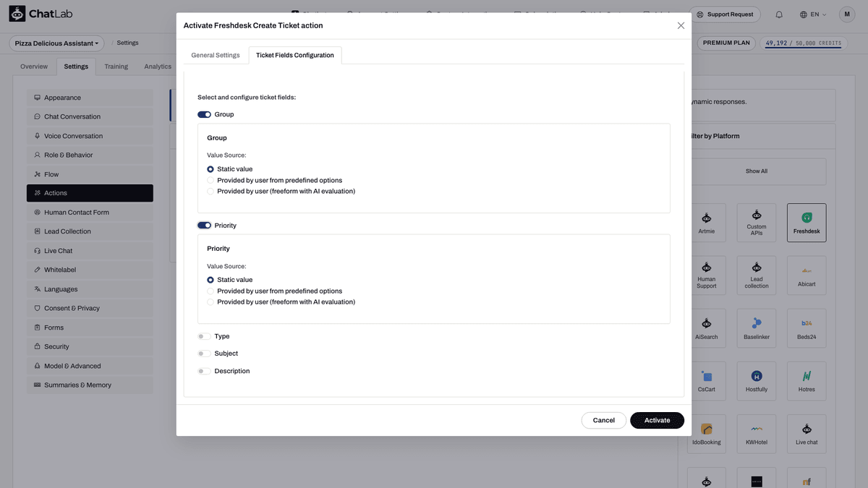Click the notifications bell icon
Viewport: 868px width, 488px height.
(779, 14)
